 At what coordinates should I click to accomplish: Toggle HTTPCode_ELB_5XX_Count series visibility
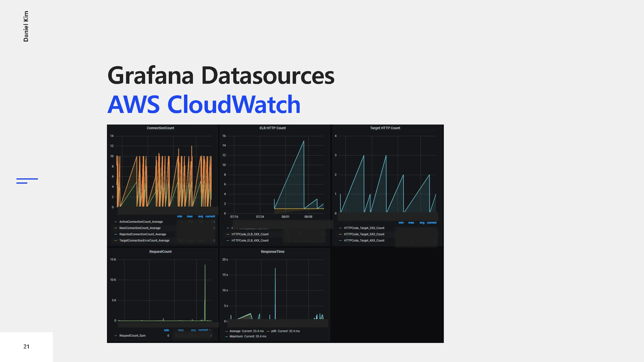(x=250, y=234)
